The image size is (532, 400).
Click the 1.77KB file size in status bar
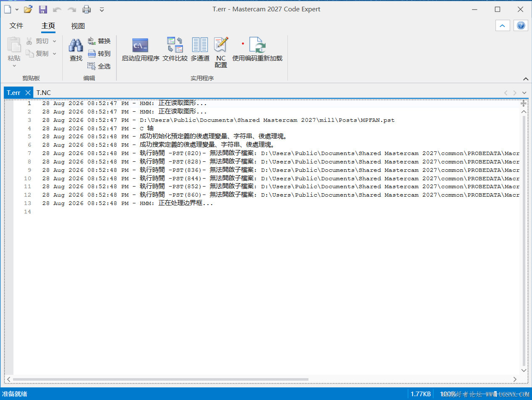(x=421, y=394)
